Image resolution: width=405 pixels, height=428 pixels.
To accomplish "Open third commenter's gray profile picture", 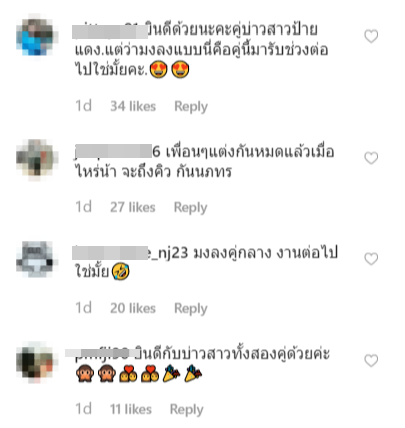I will 36,259.
